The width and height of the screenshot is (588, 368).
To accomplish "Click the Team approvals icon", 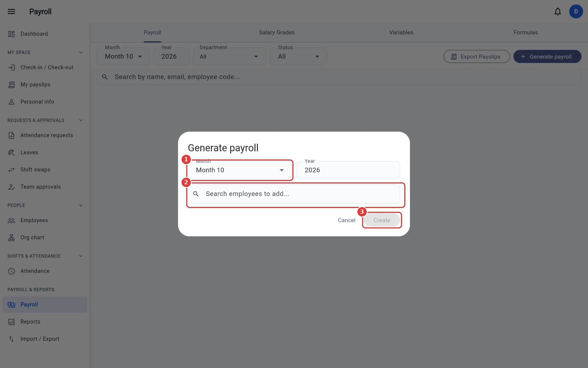I will pyautogui.click(x=11, y=187).
